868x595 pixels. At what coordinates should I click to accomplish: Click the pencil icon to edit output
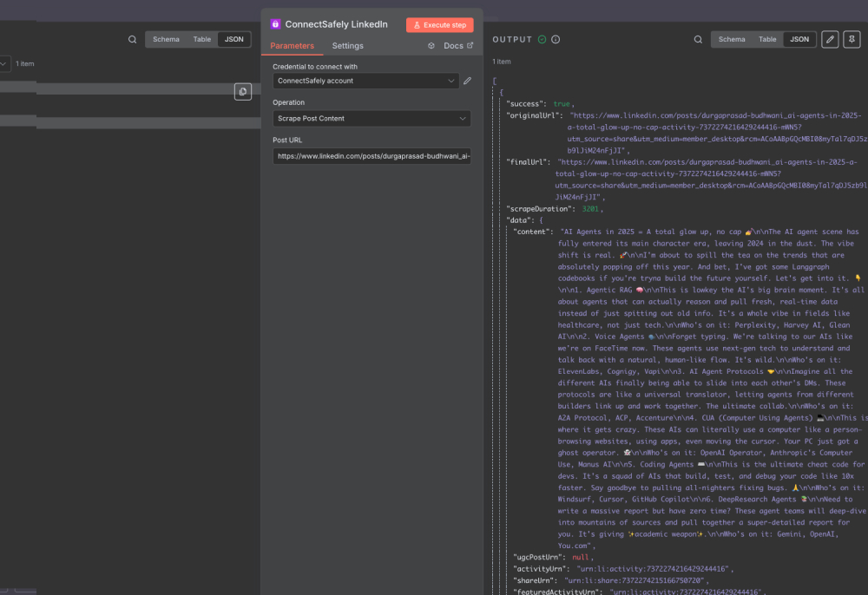click(x=832, y=39)
